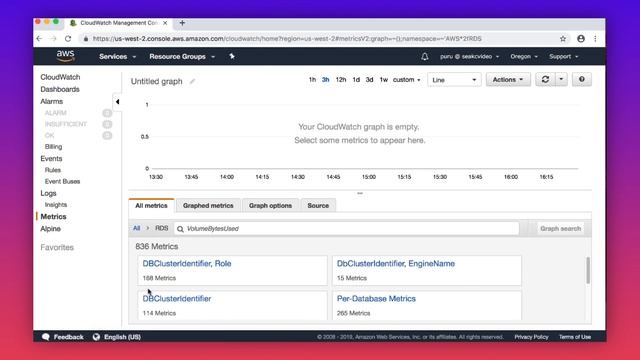The width and height of the screenshot is (640, 360).
Task: Open the Support dropdown menu
Action: coord(564,56)
